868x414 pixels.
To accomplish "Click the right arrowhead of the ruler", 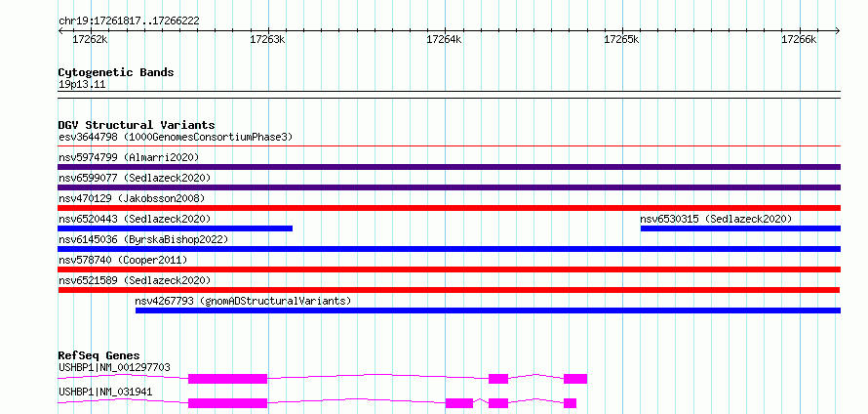I will pos(837,30).
